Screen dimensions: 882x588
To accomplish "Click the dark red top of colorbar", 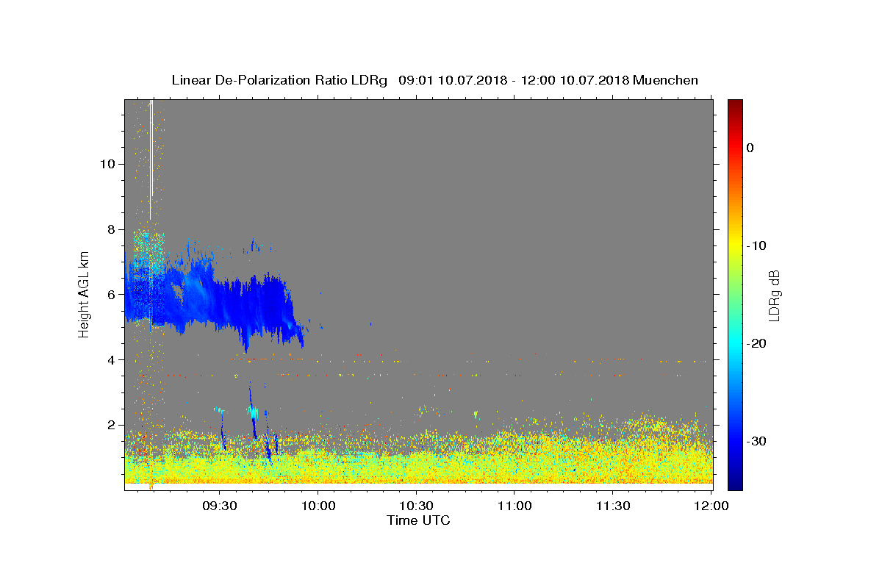I will click(x=735, y=105).
